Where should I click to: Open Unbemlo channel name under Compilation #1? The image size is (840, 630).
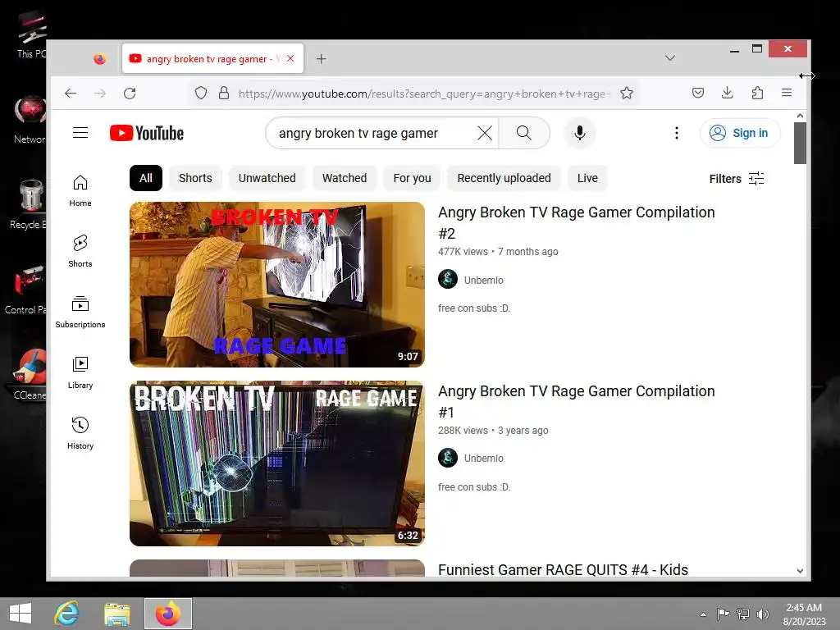483,459
